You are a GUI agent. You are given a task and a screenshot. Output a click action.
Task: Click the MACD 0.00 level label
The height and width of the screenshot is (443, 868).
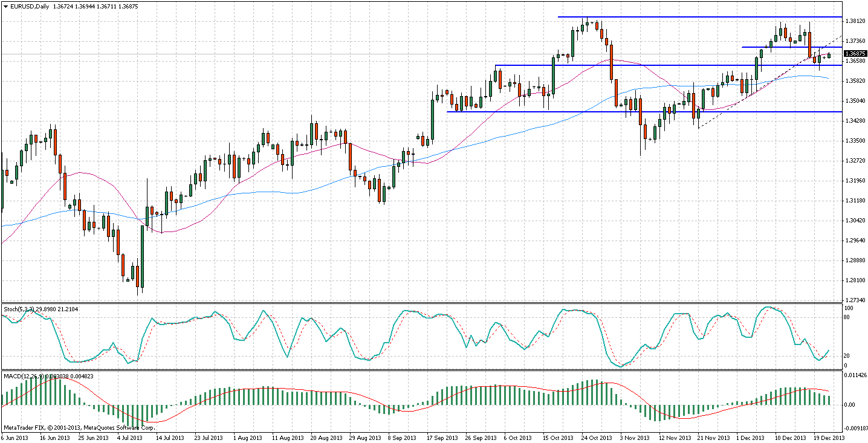tap(850, 405)
